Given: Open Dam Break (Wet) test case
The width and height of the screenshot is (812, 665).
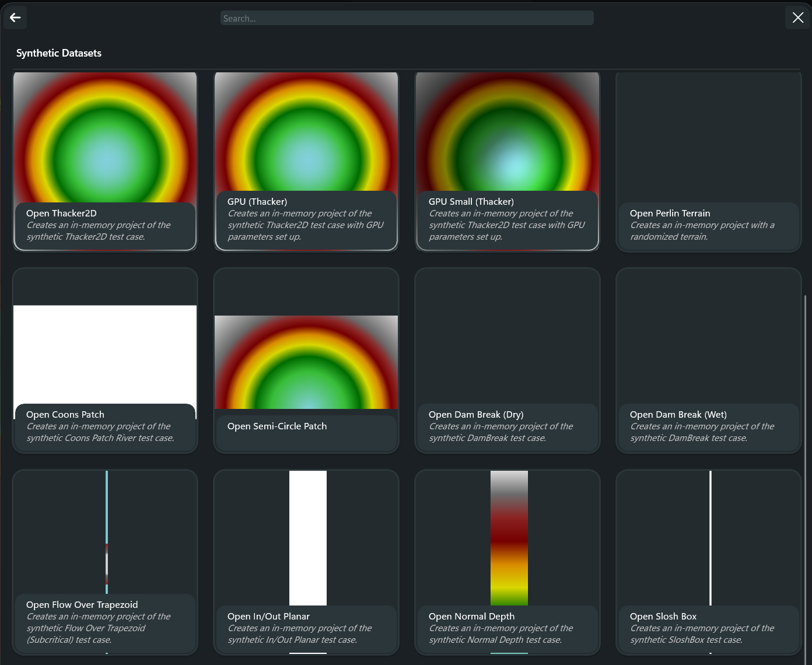Looking at the screenshot, I should click(709, 426).
